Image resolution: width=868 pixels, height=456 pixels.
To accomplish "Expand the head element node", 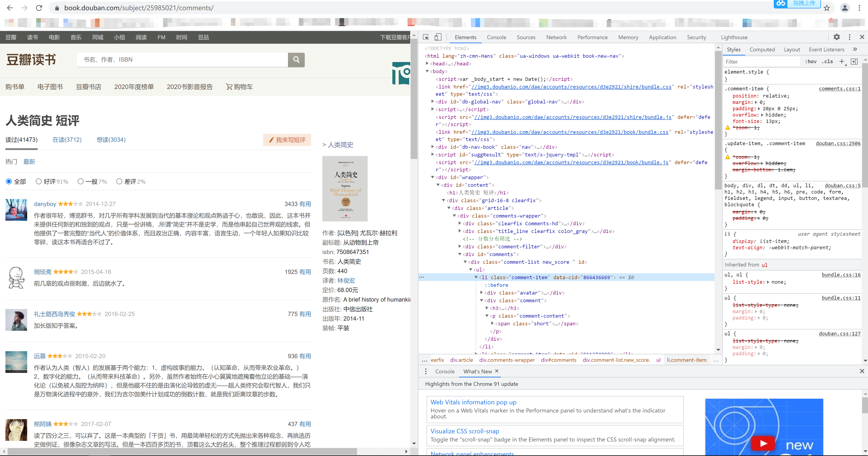I will coord(427,63).
